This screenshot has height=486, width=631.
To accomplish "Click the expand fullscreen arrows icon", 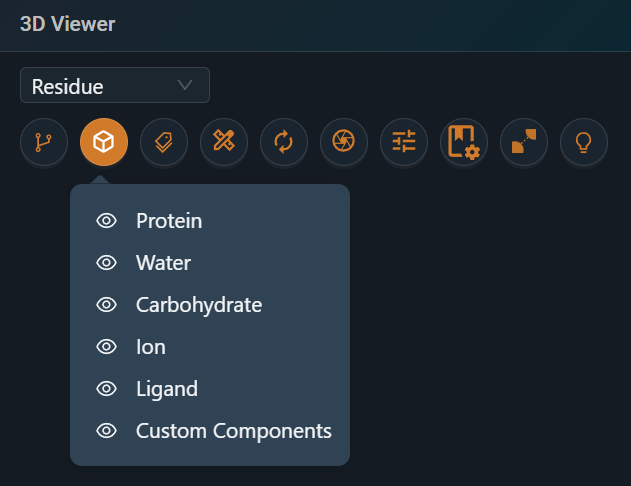I will click(524, 143).
